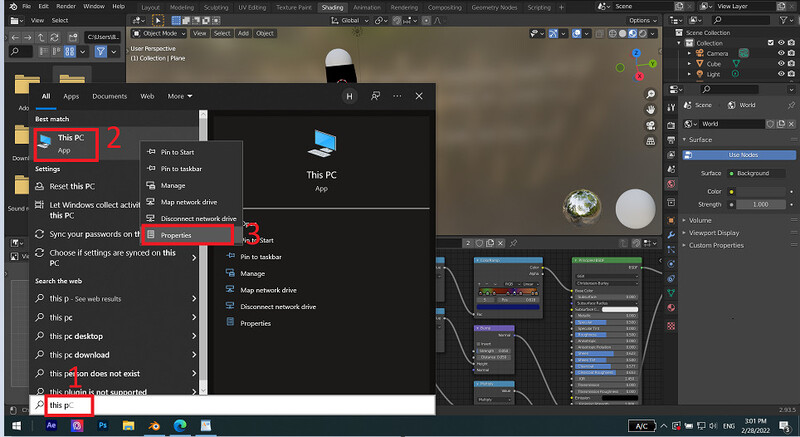Click Pin to taskbar in preview pane
Image resolution: width=800 pixels, height=437 pixels.
point(261,257)
